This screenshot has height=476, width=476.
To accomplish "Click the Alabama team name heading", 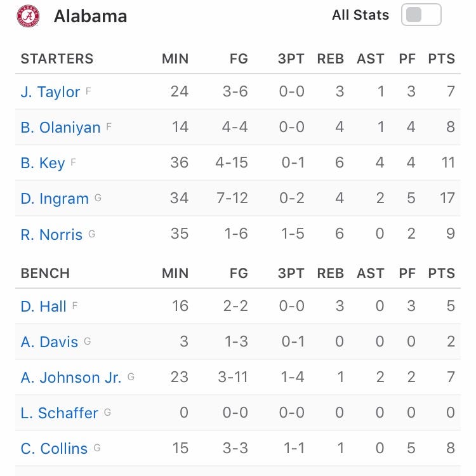I will pos(90,17).
